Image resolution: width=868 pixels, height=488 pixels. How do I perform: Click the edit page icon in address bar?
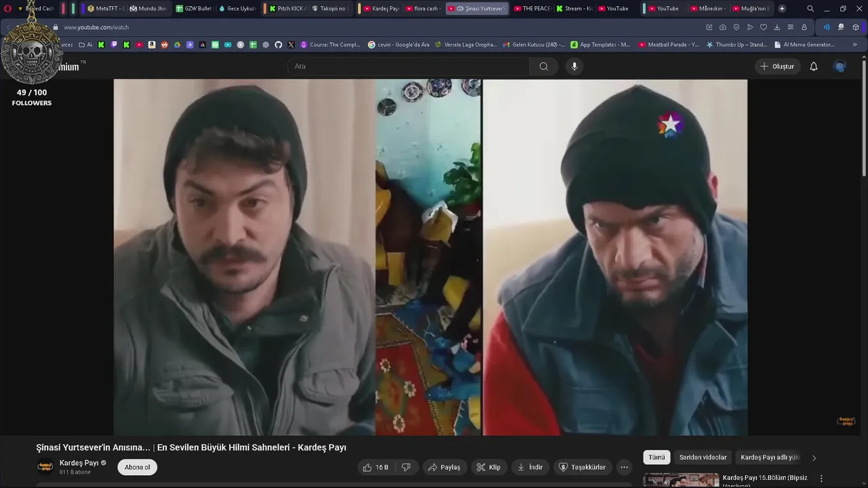pos(709,27)
